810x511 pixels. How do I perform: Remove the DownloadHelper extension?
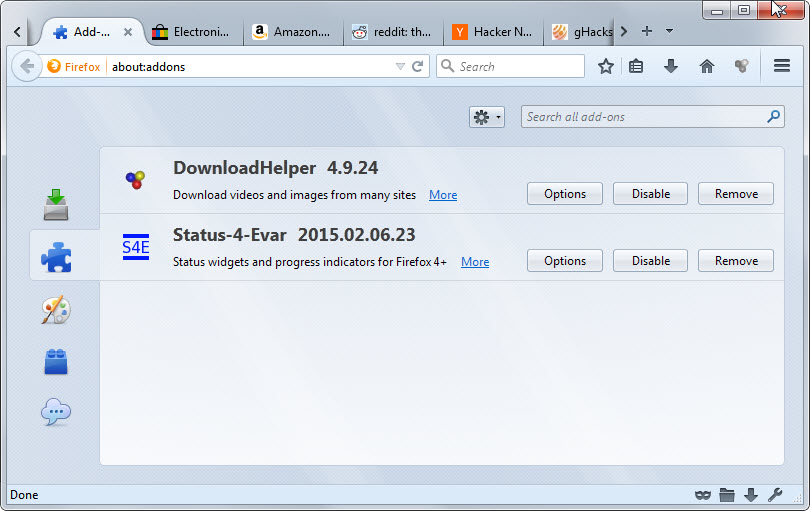click(x=736, y=194)
